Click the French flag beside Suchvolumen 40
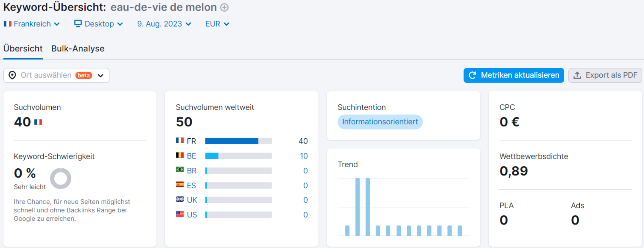 38,122
